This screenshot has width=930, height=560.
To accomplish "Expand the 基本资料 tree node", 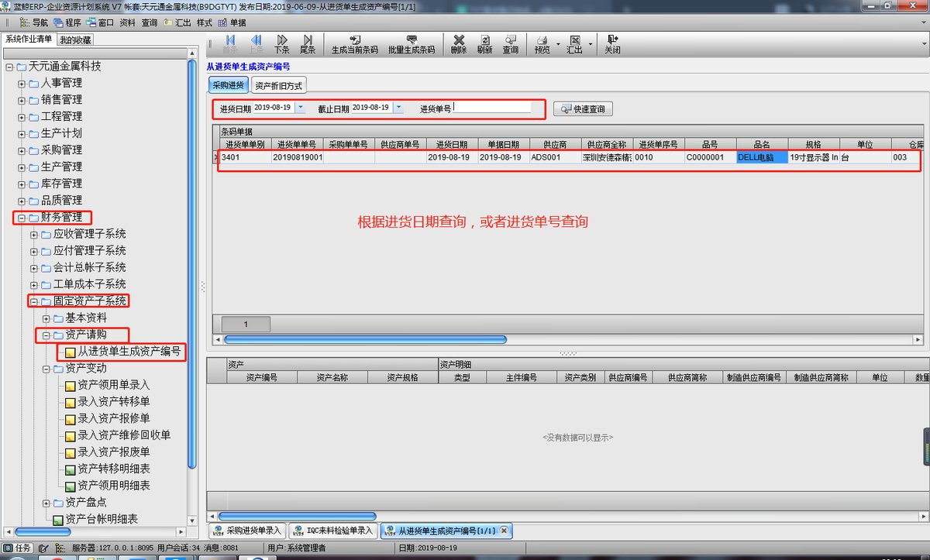I will 46,318.
